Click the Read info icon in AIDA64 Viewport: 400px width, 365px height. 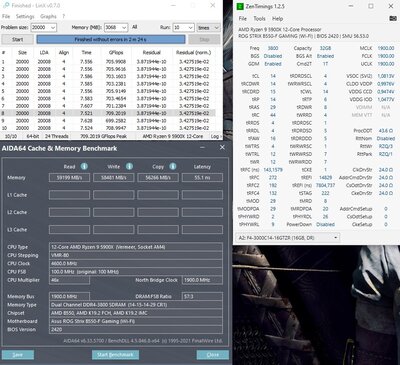[x=84, y=166]
